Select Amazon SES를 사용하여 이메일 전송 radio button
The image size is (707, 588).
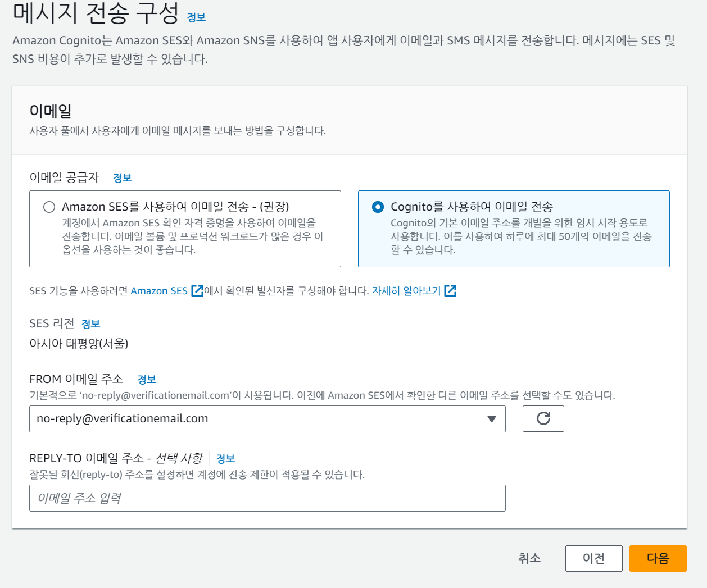coord(49,207)
